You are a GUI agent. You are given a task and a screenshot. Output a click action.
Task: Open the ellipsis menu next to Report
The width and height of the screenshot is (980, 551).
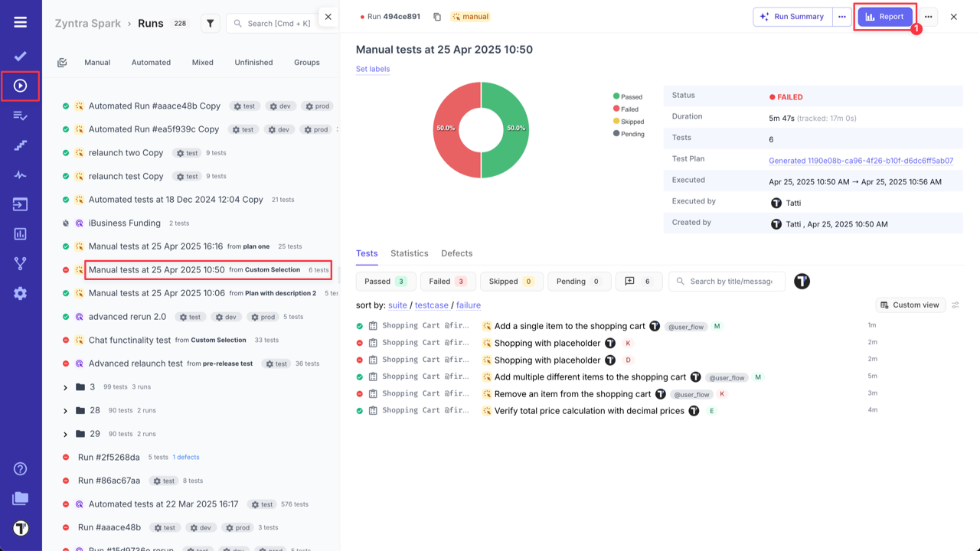pos(929,16)
